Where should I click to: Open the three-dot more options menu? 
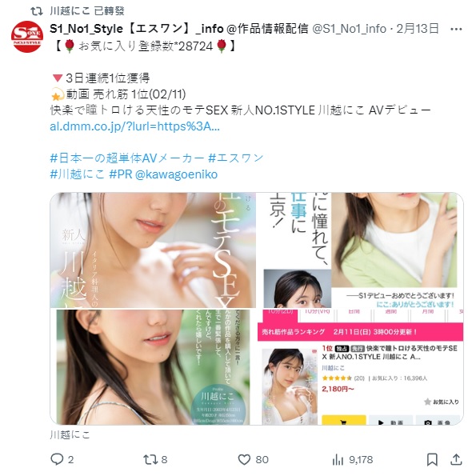456,29
